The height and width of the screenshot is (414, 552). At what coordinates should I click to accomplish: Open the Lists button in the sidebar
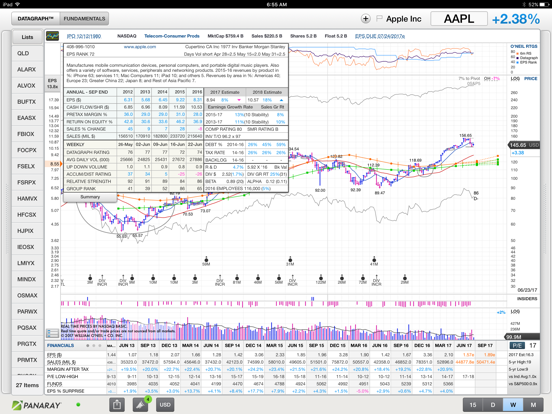27,37
